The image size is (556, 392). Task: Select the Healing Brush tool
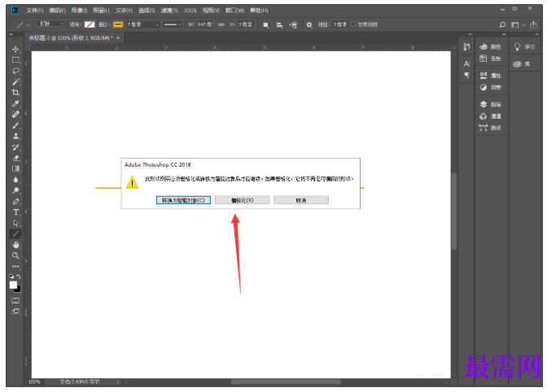pyautogui.click(x=15, y=115)
